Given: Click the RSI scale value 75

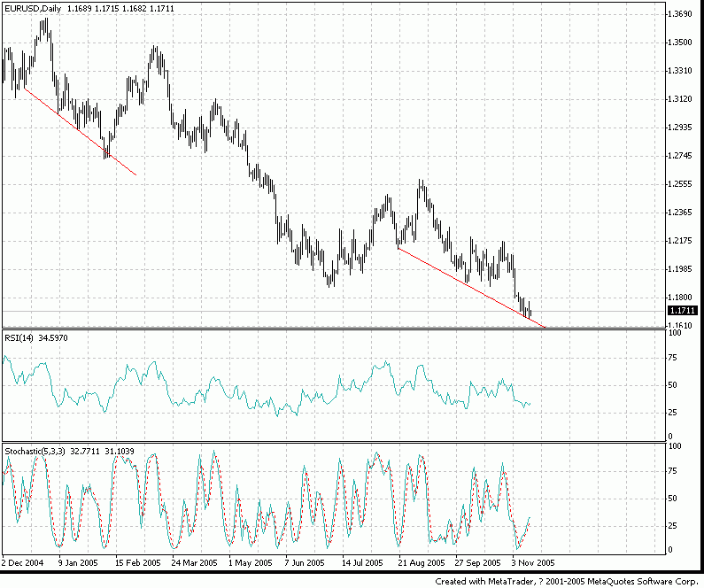Looking at the screenshot, I should tap(673, 358).
